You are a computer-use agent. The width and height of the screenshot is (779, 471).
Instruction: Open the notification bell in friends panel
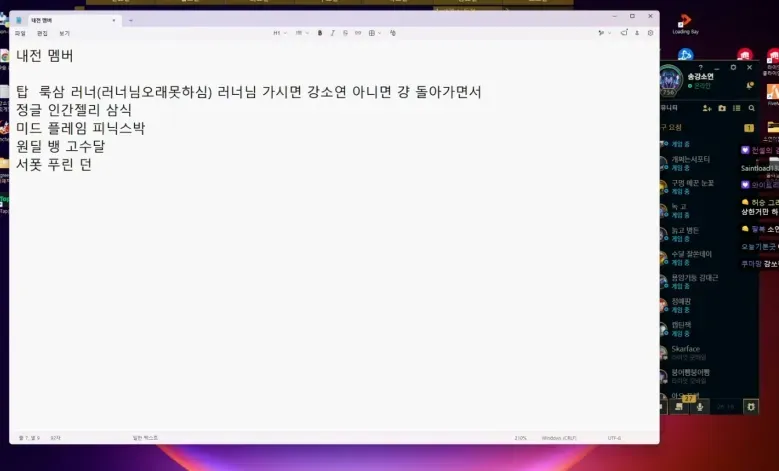point(749,86)
